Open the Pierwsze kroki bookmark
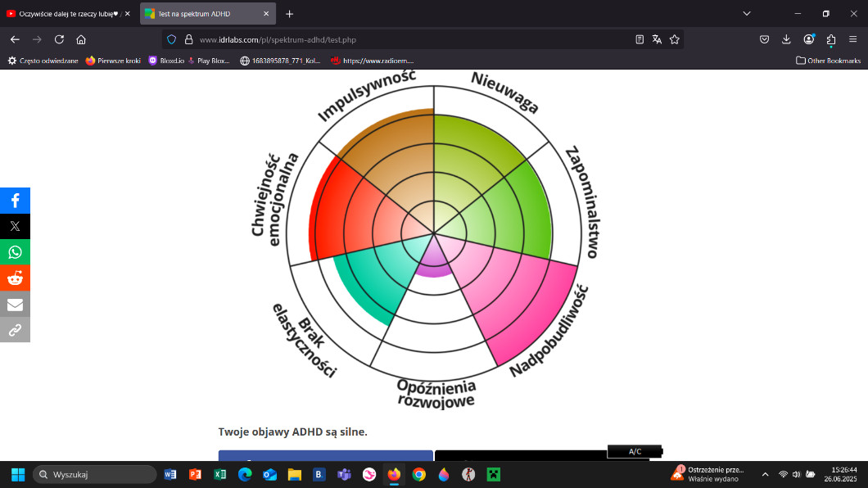The width and height of the screenshot is (868, 488). 113,61
